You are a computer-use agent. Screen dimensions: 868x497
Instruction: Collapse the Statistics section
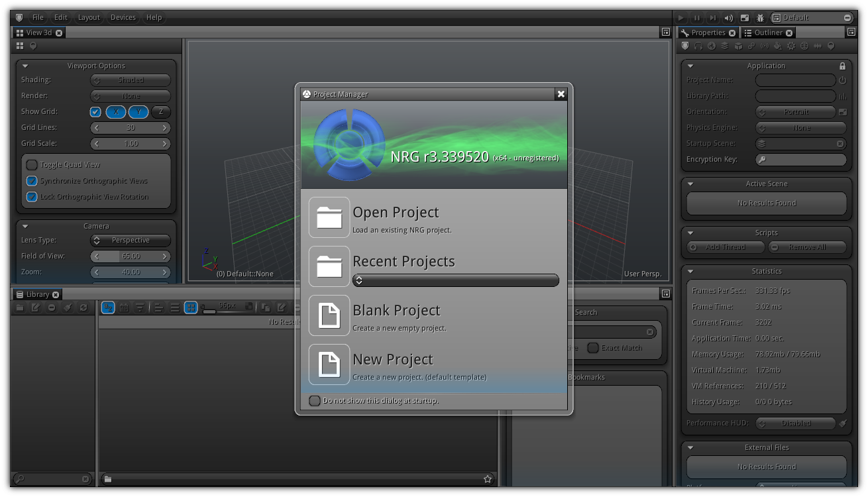(690, 271)
